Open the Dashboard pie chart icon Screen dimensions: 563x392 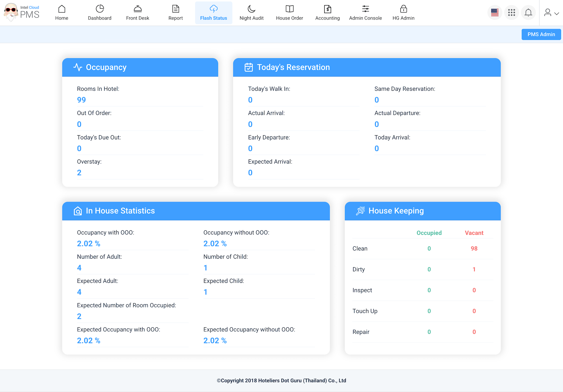[100, 9]
